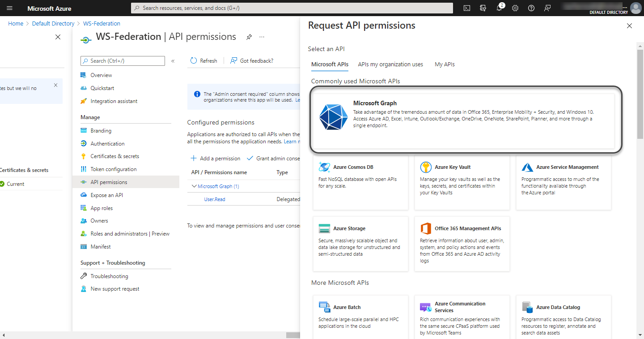Open the Directory and subscription filter icon
This screenshot has height=339, width=644.
(483, 8)
